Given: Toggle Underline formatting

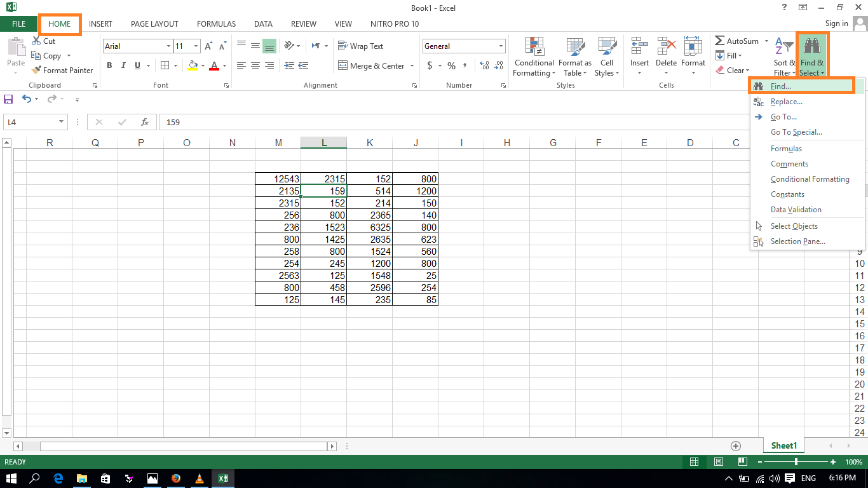Looking at the screenshot, I should 137,65.
